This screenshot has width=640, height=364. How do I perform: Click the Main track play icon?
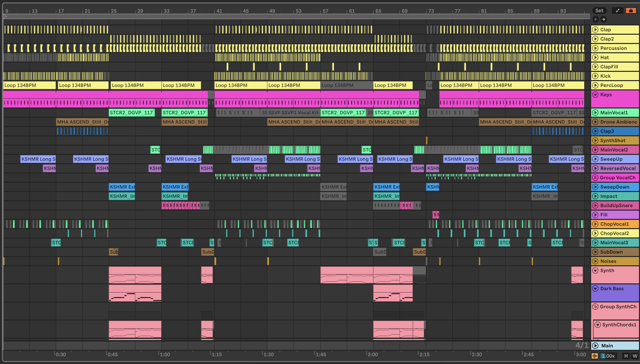[596, 345]
